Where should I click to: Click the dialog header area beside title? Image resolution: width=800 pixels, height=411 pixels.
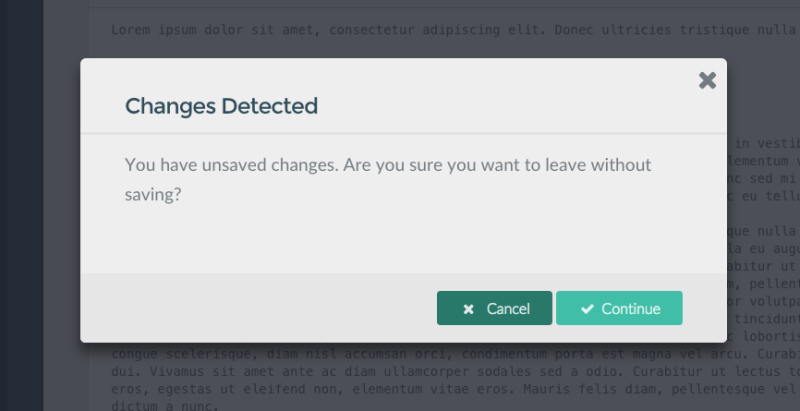(x=505, y=106)
